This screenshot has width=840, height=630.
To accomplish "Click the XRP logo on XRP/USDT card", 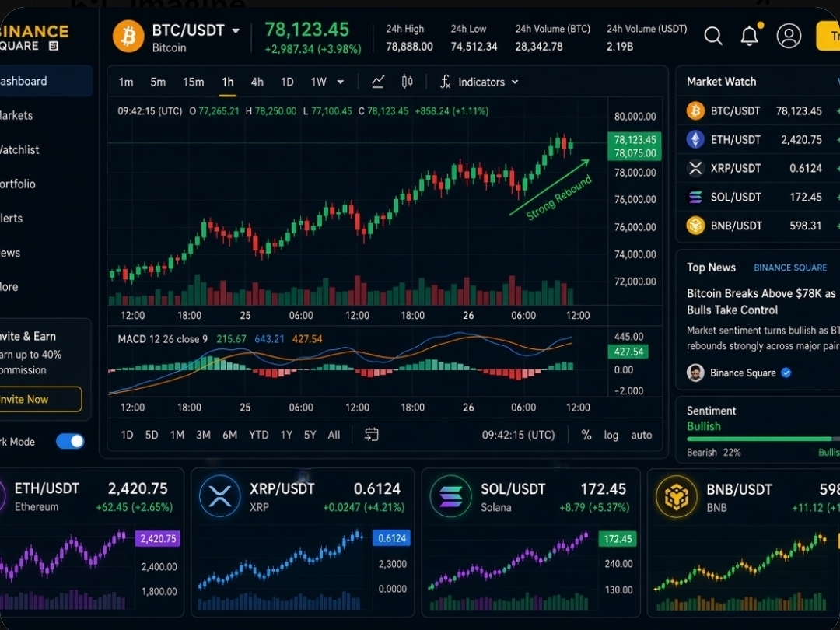I will (219, 496).
